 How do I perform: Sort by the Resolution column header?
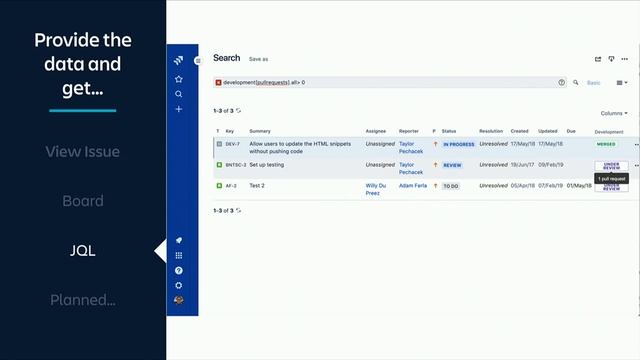491,131
